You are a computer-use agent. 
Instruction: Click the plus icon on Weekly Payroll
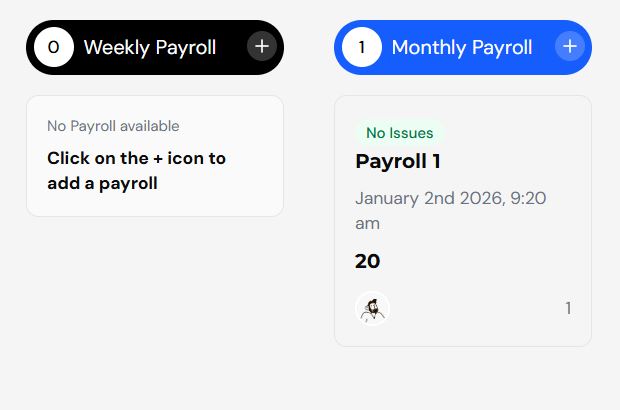point(261,47)
